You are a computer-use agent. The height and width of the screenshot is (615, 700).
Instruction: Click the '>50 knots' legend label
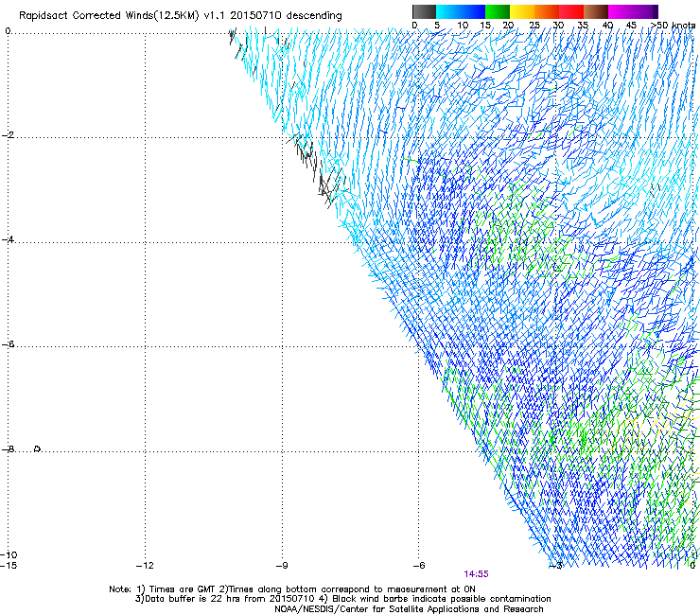pyautogui.click(x=673, y=26)
